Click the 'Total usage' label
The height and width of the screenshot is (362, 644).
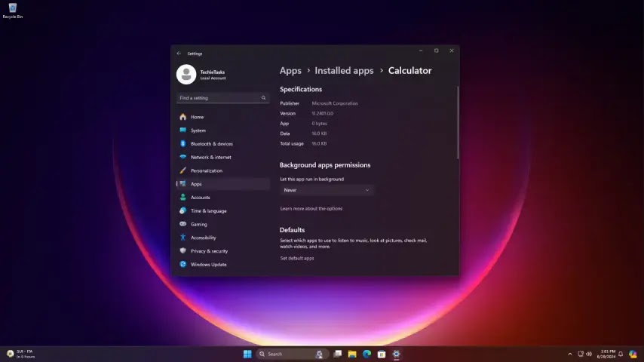pos(292,143)
